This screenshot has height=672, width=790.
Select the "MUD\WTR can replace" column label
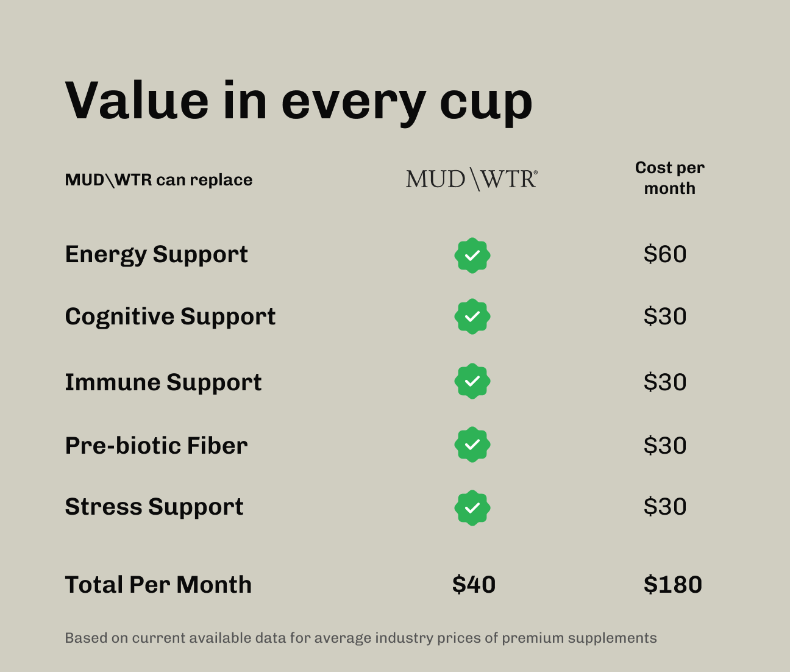(158, 180)
